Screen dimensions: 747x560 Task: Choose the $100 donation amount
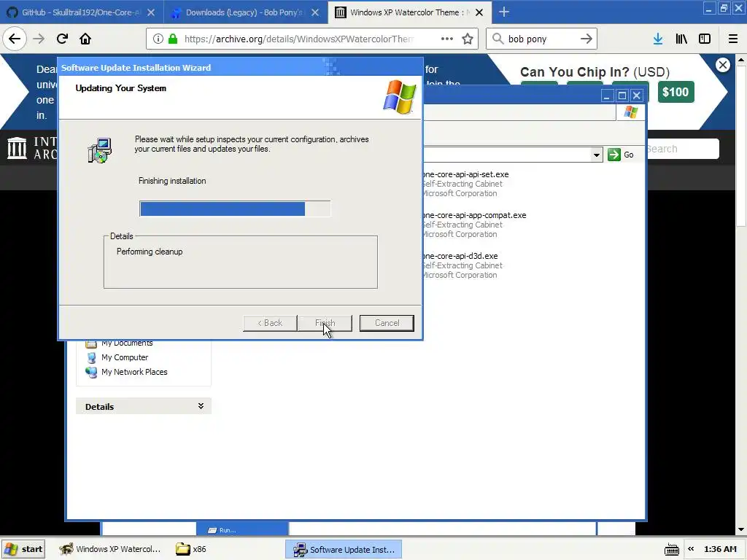point(676,92)
